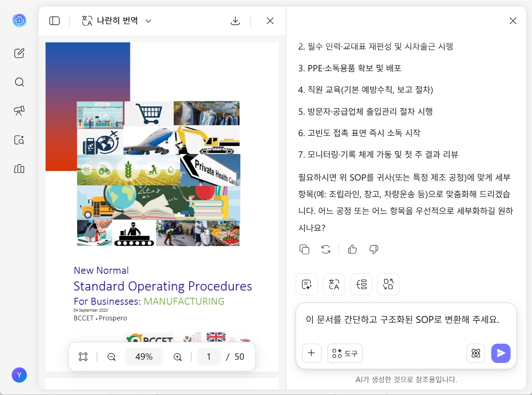Click the page number input field
The height and width of the screenshot is (395, 532).
[x=209, y=357]
